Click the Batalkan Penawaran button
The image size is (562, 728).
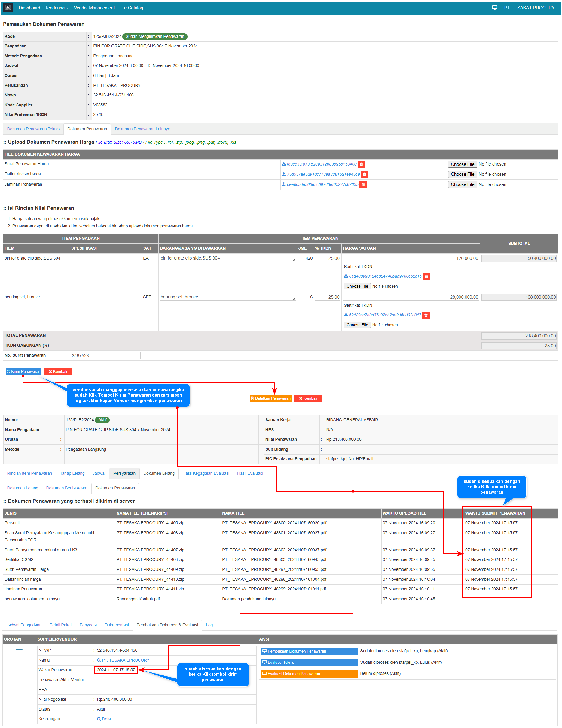[270, 398]
